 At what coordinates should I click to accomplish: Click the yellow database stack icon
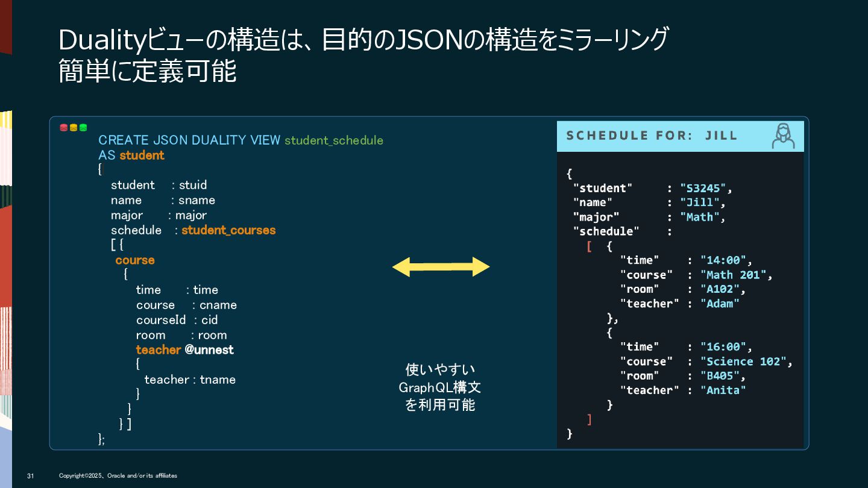click(x=74, y=128)
